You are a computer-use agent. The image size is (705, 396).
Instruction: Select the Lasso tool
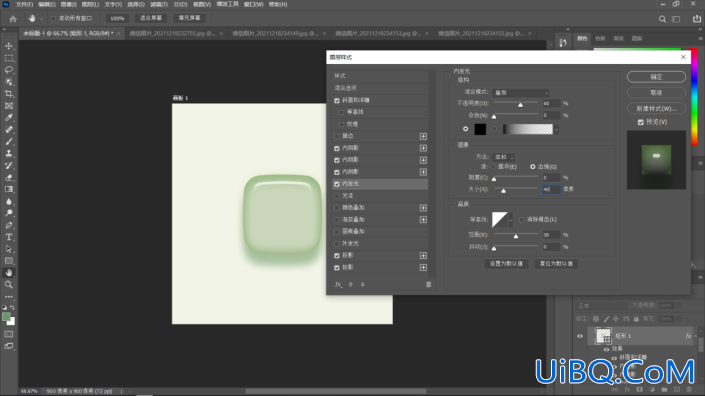point(9,70)
